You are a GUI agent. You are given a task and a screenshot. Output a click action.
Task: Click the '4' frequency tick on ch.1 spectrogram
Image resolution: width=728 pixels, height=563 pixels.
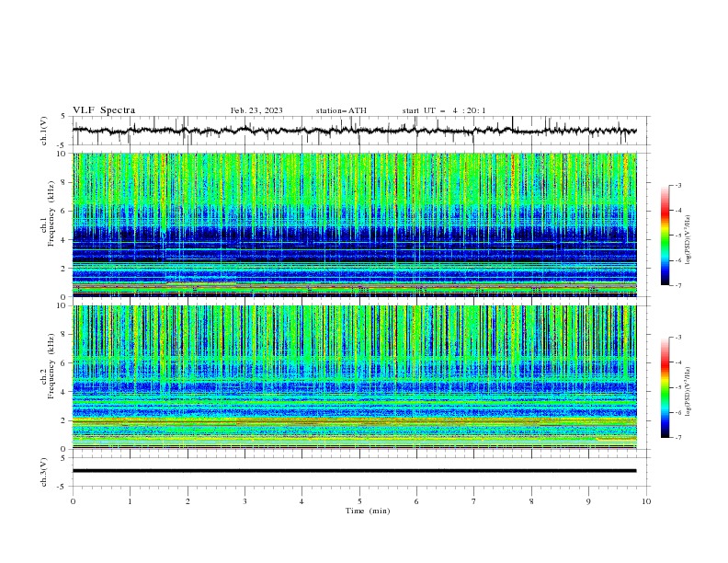pyautogui.click(x=65, y=240)
